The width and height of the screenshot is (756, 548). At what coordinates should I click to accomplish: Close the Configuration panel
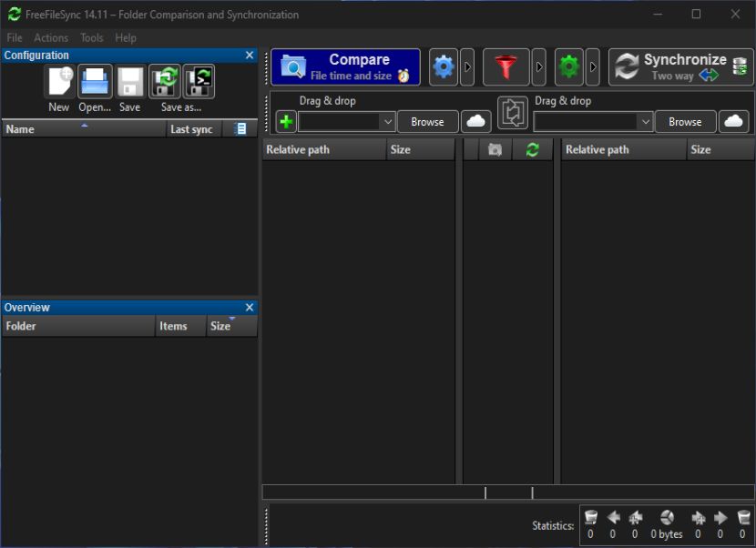[x=250, y=55]
